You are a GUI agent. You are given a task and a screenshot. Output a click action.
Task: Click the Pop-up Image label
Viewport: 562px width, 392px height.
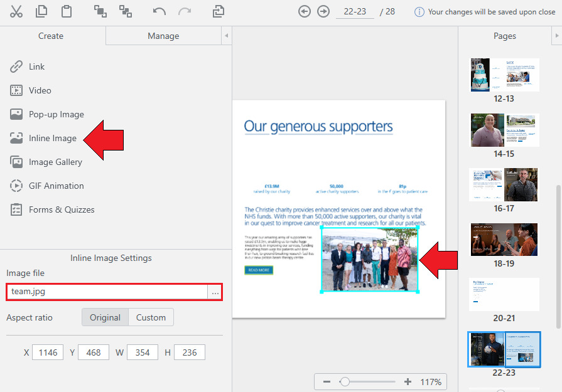click(57, 114)
